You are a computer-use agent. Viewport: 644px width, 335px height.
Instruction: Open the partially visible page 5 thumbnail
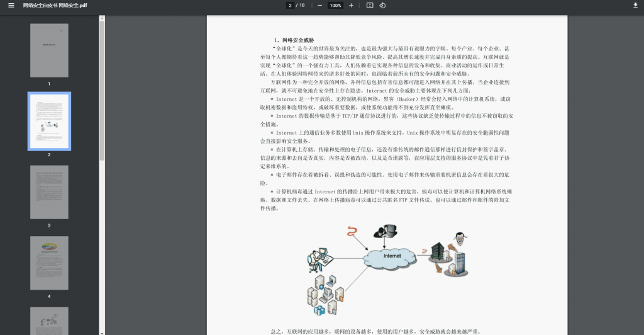pyautogui.click(x=49, y=321)
